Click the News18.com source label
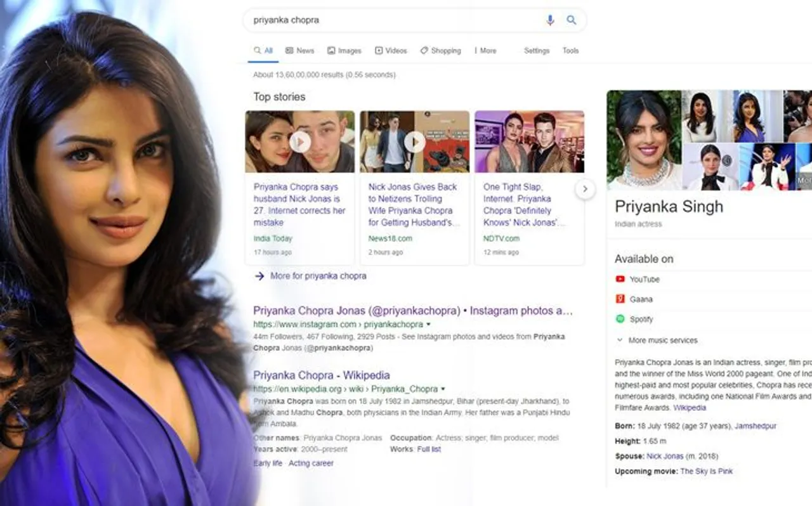The height and width of the screenshot is (506, 812). 390,238
